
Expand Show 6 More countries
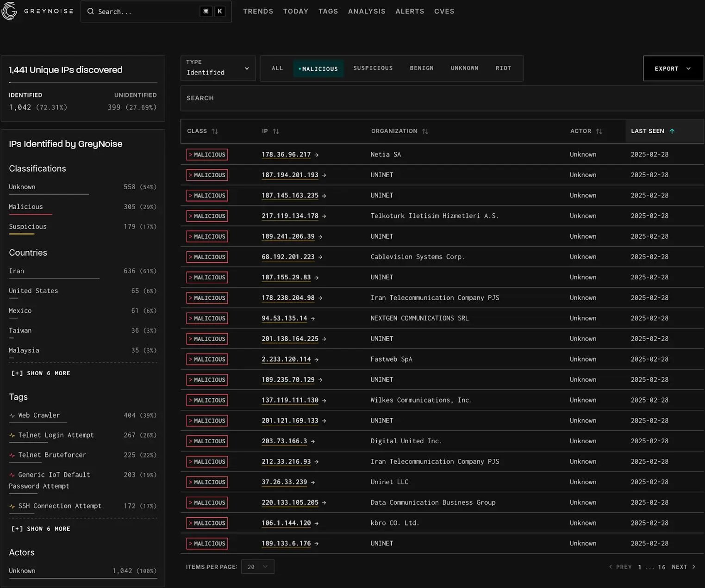(41, 373)
